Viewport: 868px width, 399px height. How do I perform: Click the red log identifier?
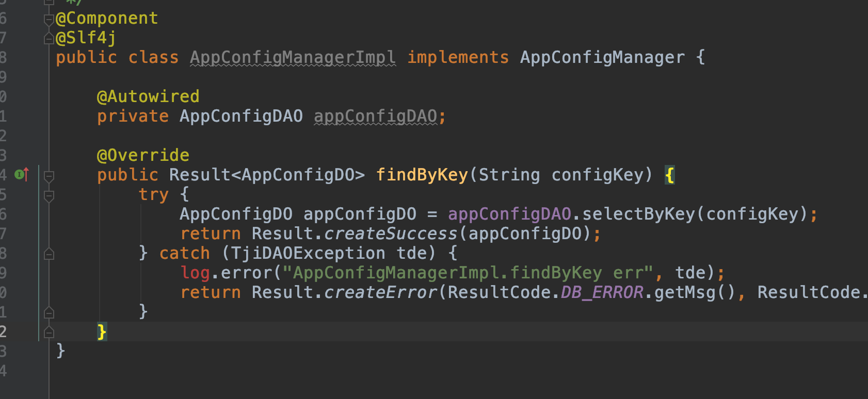tap(195, 273)
